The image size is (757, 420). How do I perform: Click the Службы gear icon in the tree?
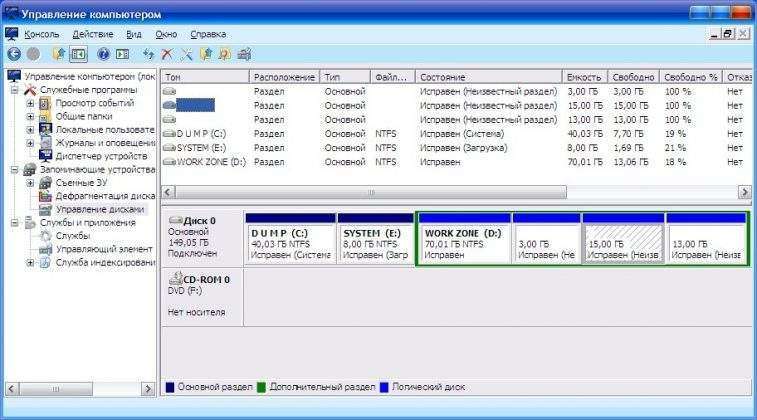tap(45, 236)
